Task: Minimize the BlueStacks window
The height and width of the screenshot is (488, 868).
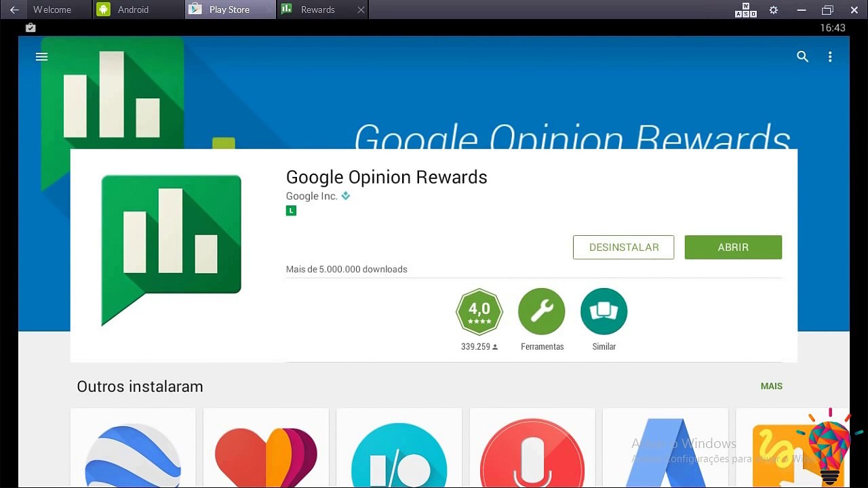Action: click(802, 9)
